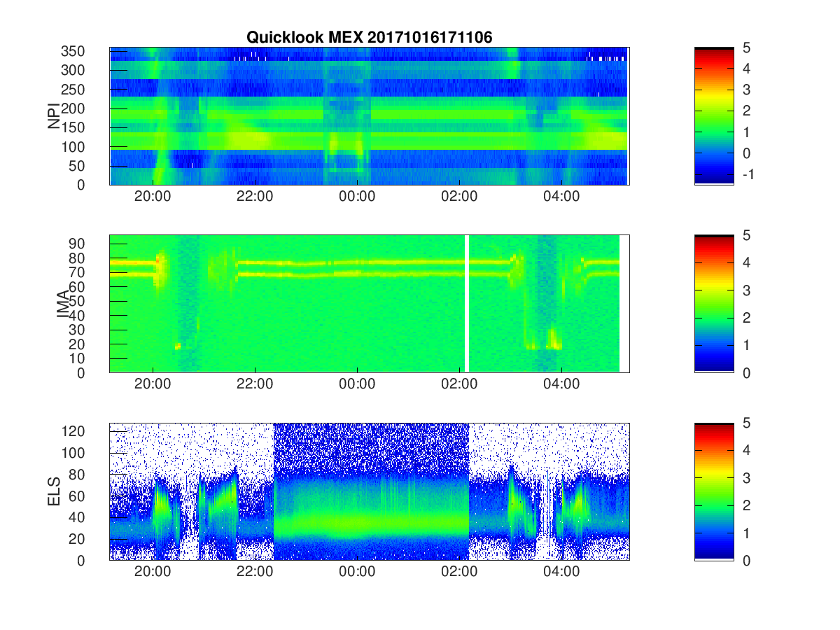Viewport: 840px width, 630px height.
Task: Click the title Quicklook MEX 20171016171106
Action: pos(370,38)
